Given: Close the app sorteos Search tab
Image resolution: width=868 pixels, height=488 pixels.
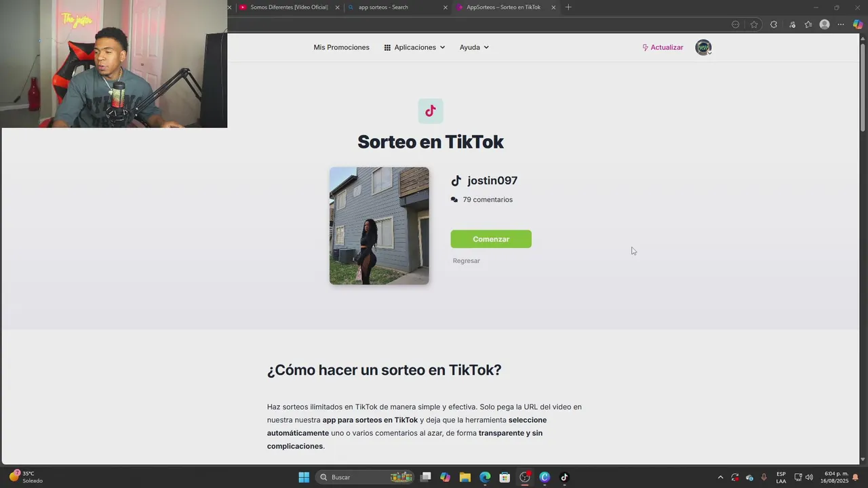Looking at the screenshot, I should coord(446,7).
